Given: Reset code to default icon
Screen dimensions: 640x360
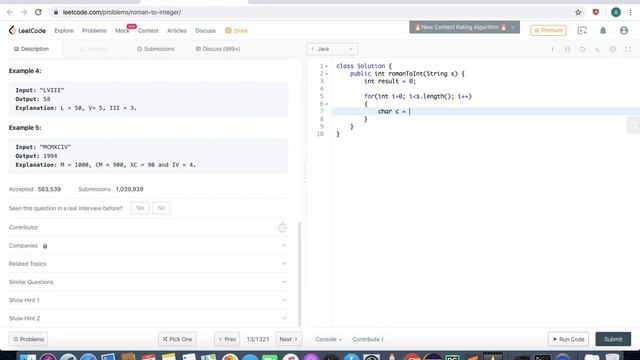Looking at the screenshot, I should [582, 49].
